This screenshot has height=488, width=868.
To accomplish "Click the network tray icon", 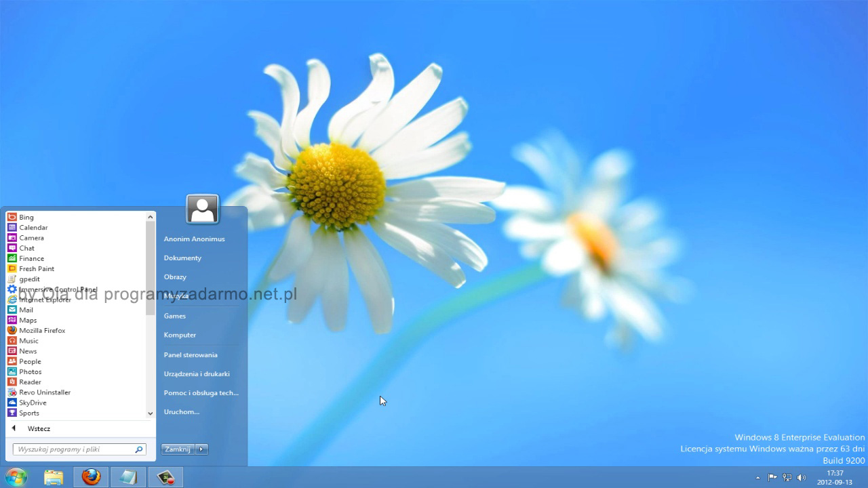I will pyautogui.click(x=787, y=478).
